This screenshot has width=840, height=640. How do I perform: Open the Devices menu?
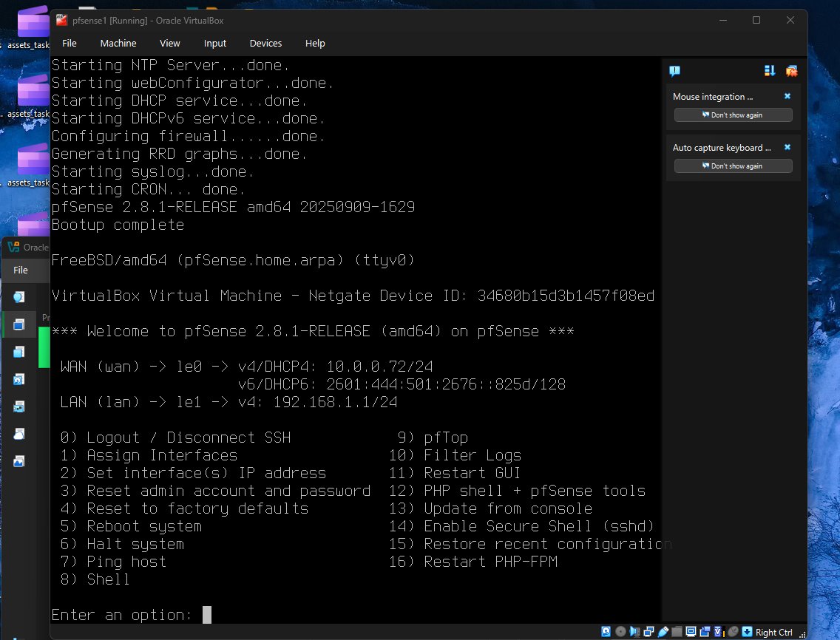click(x=265, y=44)
